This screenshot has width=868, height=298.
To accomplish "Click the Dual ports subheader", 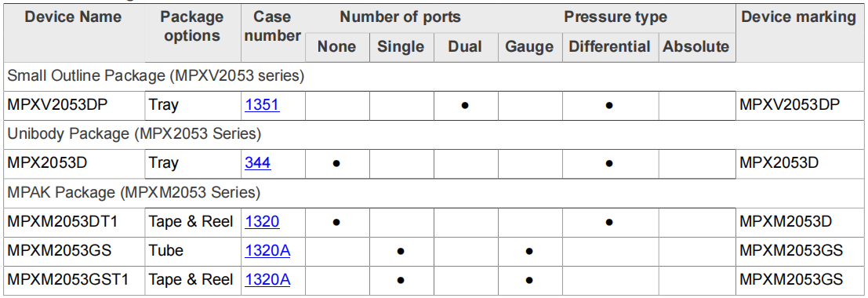I will pyautogui.click(x=466, y=47).
